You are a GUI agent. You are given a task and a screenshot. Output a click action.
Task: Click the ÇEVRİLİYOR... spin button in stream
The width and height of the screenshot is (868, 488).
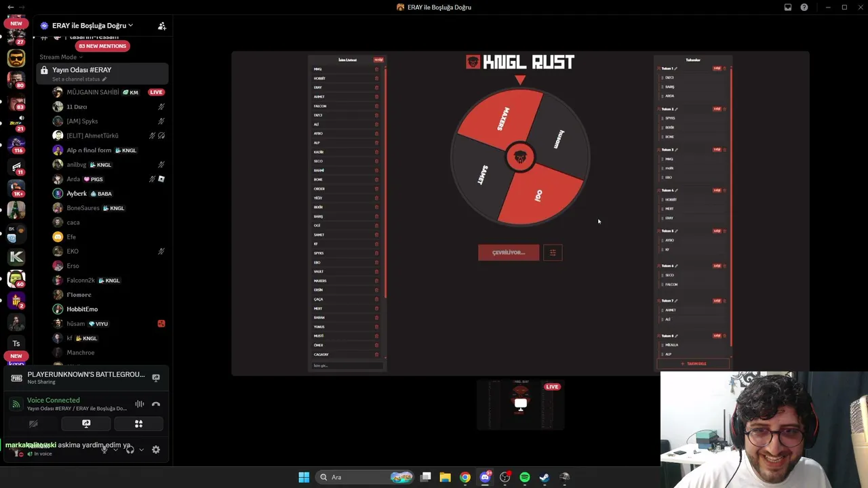(x=509, y=253)
